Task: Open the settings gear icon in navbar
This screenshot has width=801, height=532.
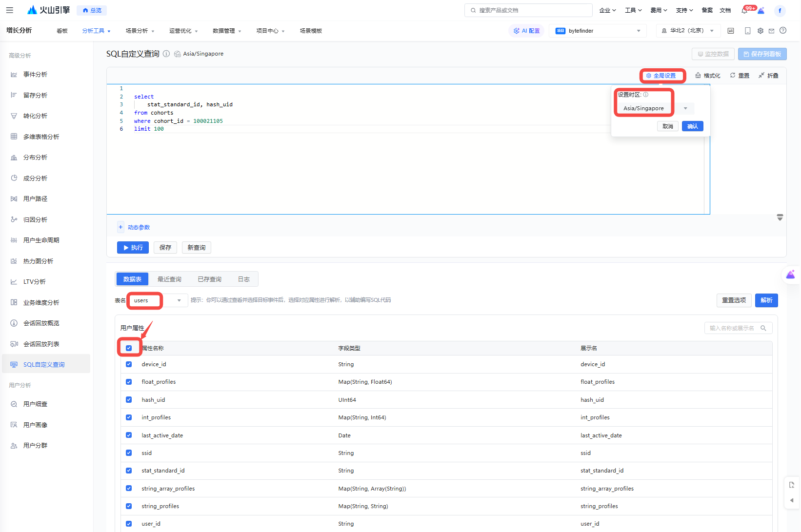Action: (761, 31)
